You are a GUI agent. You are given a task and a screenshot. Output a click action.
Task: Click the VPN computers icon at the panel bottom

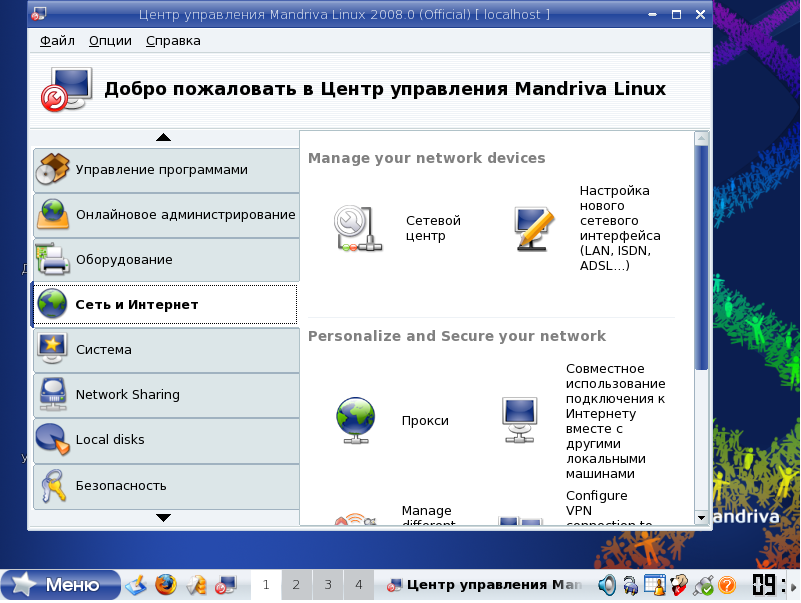(520, 521)
